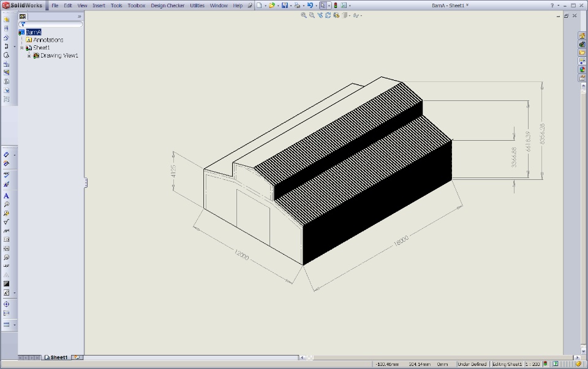Click the Zoom to Fit icon
This screenshot has height=369, width=588.
coord(304,15)
